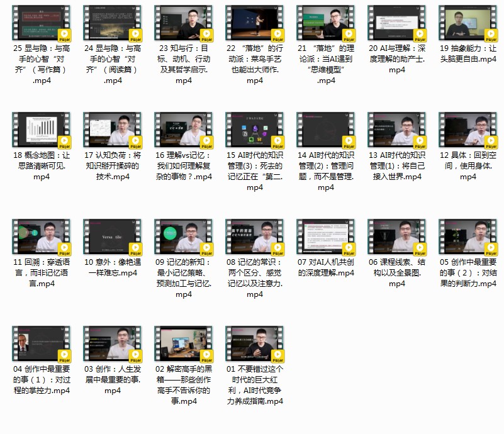The width and height of the screenshot is (504, 434).
Task: Click the 02 解密高手的黑箱 video icon
Action: click(184, 344)
